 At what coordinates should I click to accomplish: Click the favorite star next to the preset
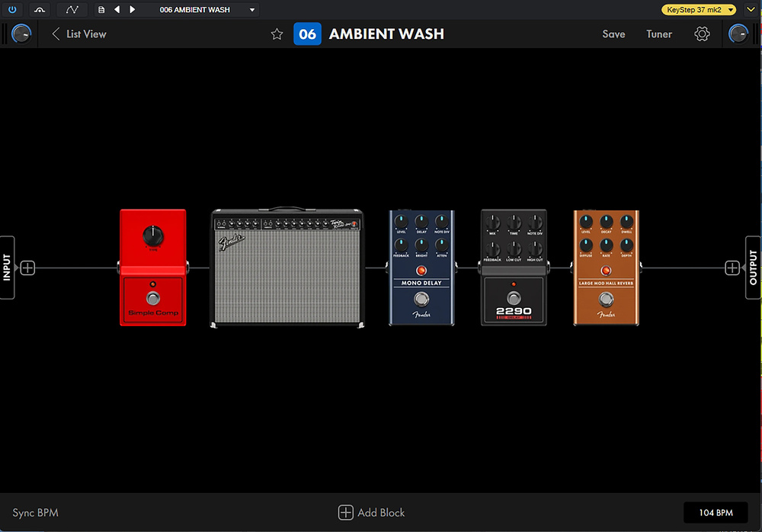coord(277,34)
